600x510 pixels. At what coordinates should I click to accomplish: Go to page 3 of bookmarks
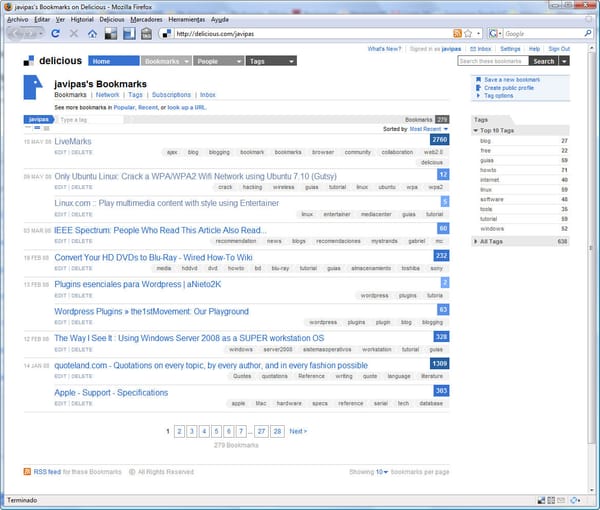pyautogui.click(x=191, y=431)
